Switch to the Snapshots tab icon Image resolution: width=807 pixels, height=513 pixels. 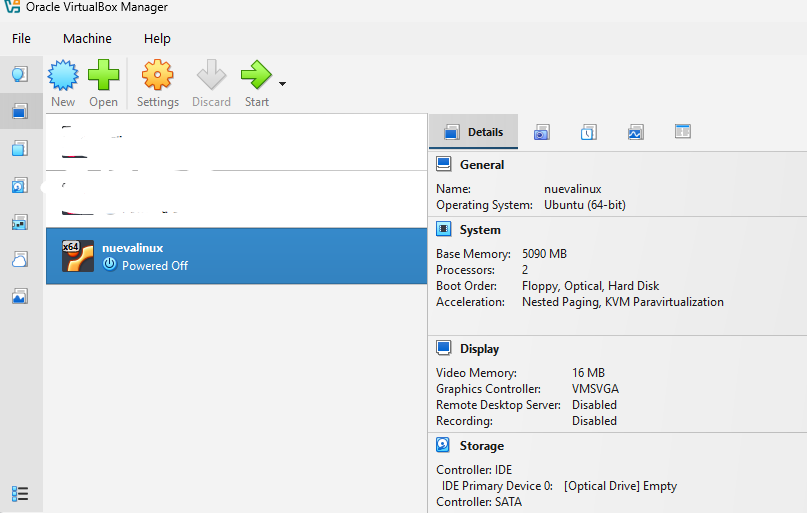541,132
